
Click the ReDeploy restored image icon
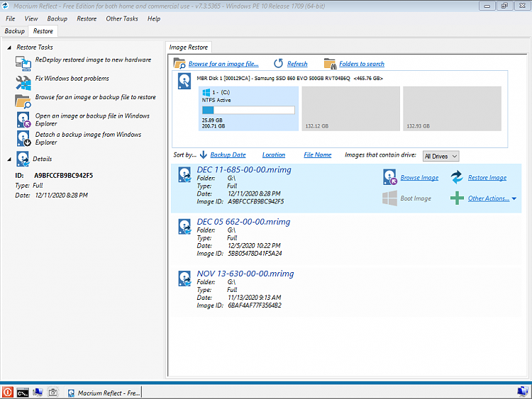click(23, 63)
